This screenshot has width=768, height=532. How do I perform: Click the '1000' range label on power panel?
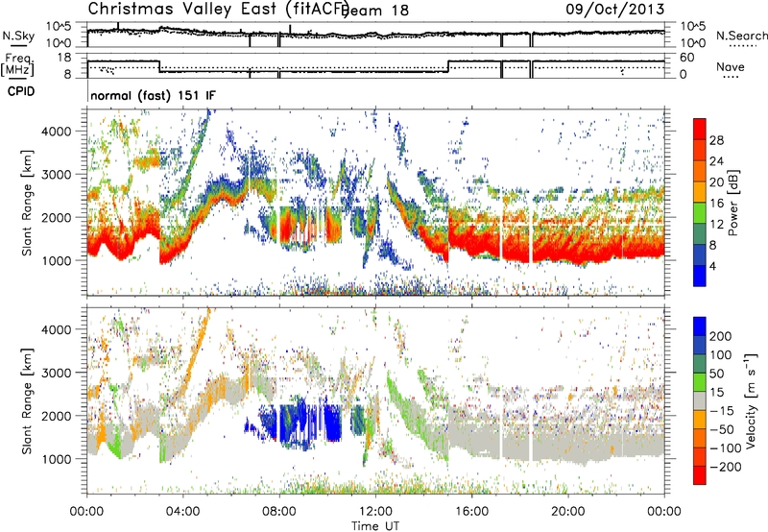(x=57, y=260)
